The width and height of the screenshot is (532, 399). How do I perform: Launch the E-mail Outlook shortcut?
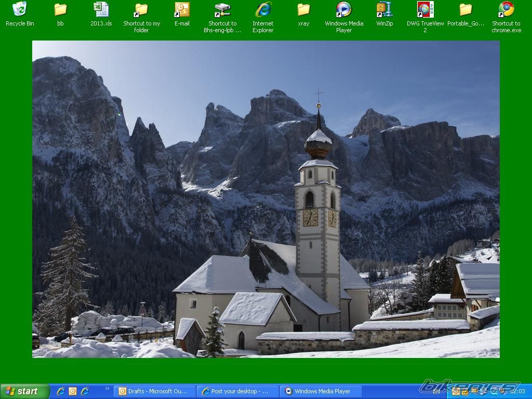(x=182, y=9)
